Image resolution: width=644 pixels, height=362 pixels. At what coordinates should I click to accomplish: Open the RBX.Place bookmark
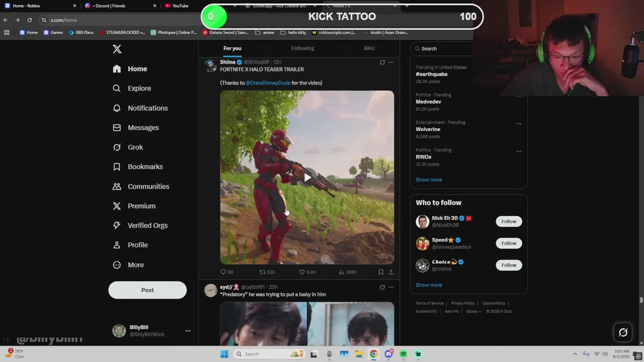click(80, 32)
